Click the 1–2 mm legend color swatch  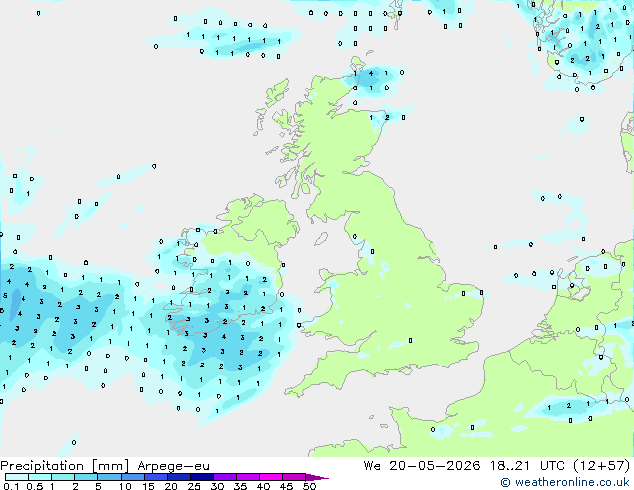[x=63, y=477]
